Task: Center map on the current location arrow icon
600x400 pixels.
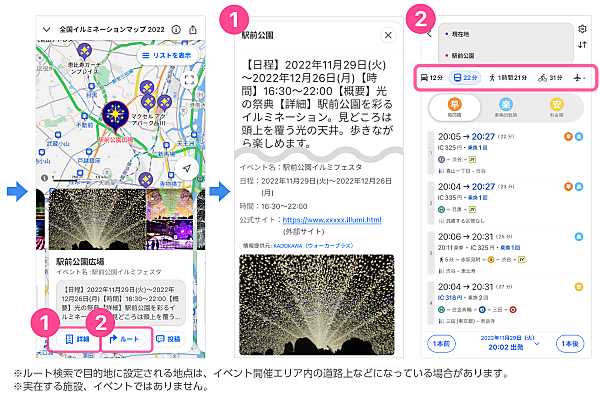Action: [187, 168]
